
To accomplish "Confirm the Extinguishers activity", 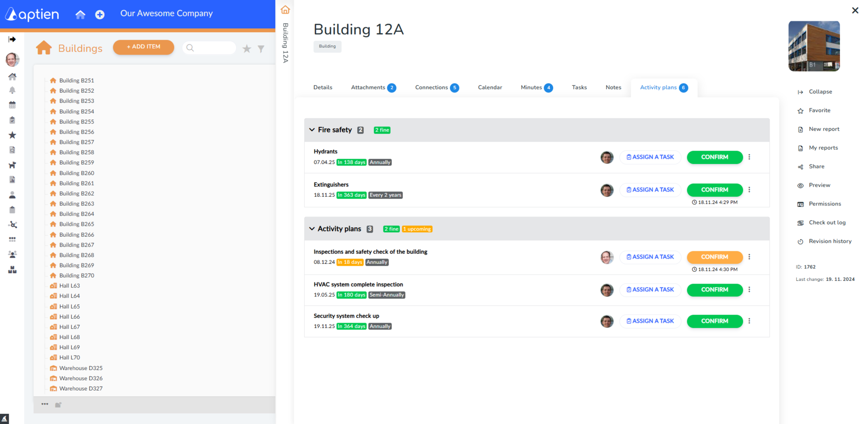I will pyautogui.click(x=714, y=190).
